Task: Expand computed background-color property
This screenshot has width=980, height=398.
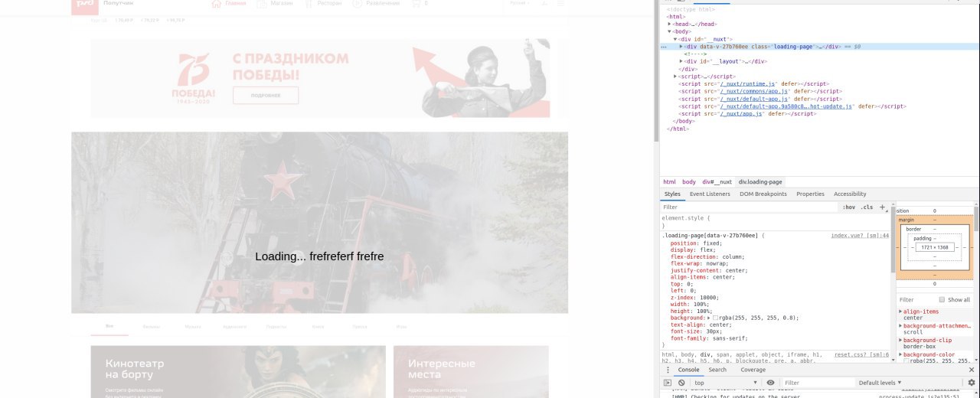Action: click(900, 355)
